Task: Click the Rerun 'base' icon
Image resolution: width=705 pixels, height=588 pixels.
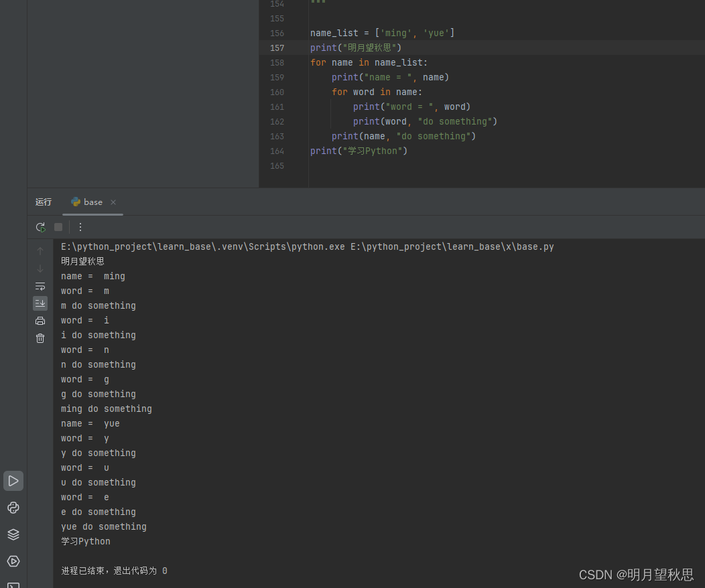Action: tap(41, 227)
